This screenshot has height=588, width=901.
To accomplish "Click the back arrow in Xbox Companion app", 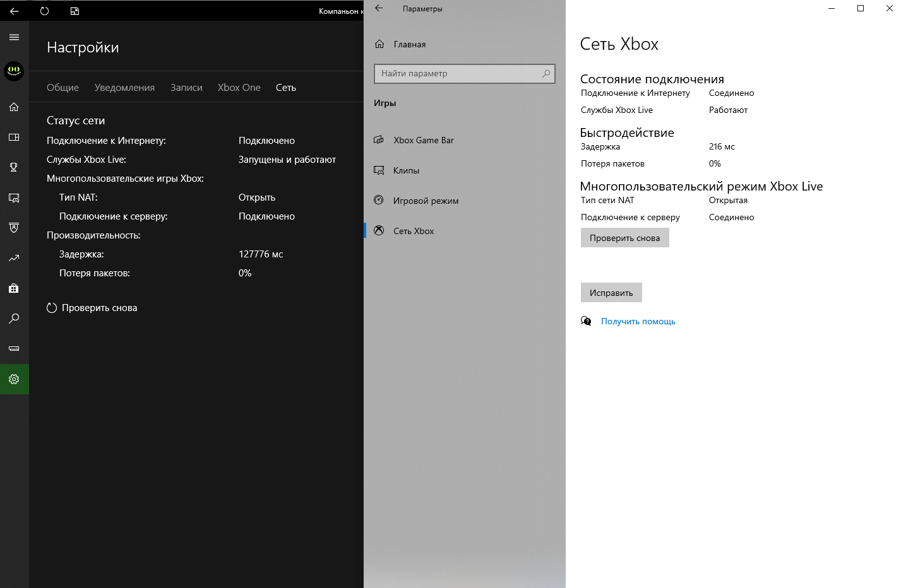I will (x=14, y=11).
